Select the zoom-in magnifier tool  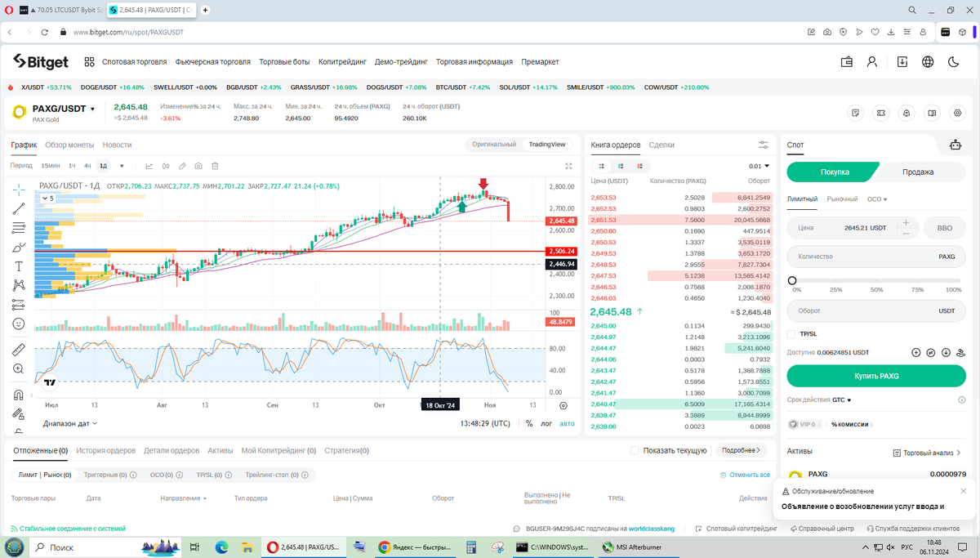tap(19, 369)
